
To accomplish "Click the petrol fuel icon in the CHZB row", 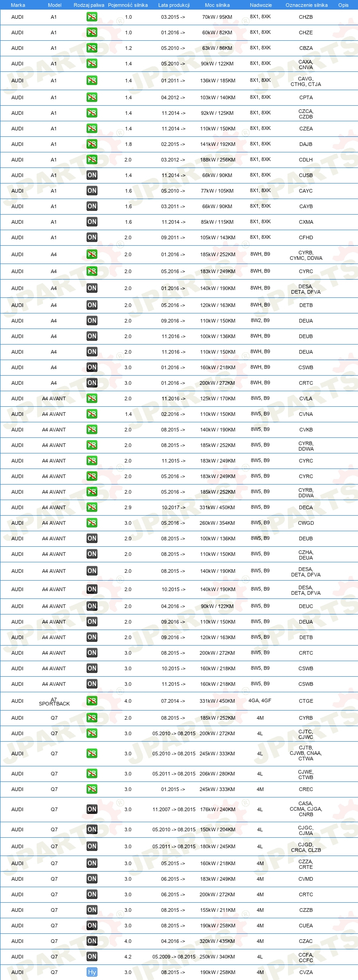I will tap(92, 17).
